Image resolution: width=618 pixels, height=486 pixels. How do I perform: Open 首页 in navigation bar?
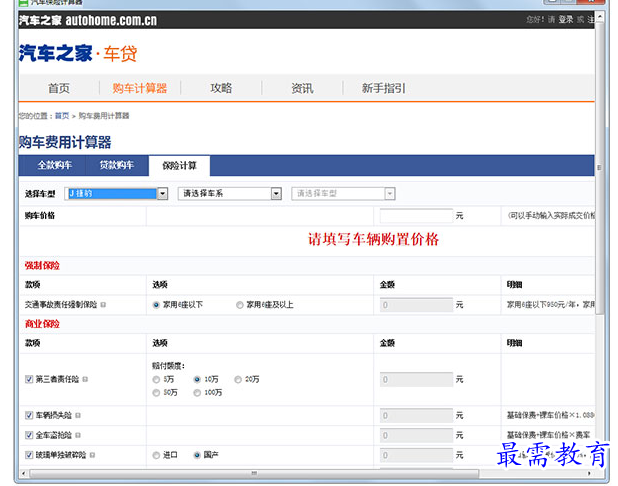pos(59,88)
